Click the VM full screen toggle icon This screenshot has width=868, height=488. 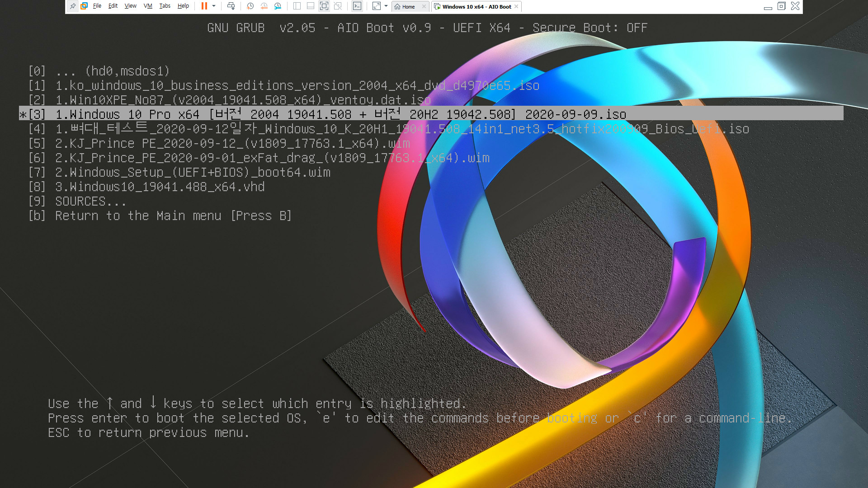coord(324,6)
